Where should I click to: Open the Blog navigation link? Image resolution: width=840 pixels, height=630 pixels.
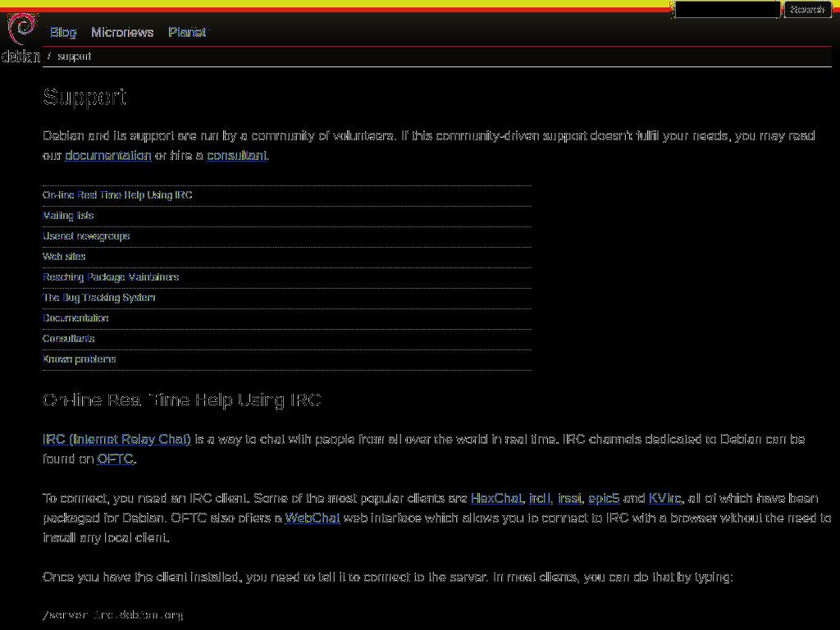pyautogui.click(x=63, y=32)
